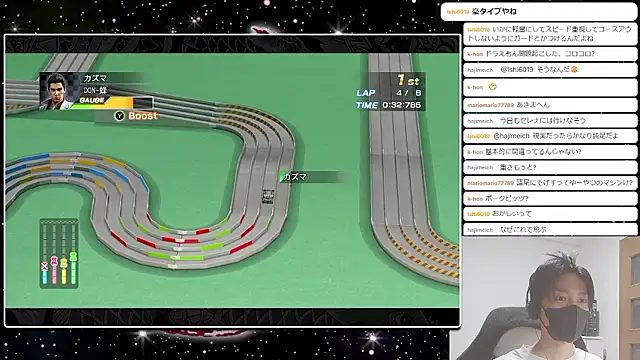
Task: Click the pink car marker in progress chart
Action: (54, 261)
